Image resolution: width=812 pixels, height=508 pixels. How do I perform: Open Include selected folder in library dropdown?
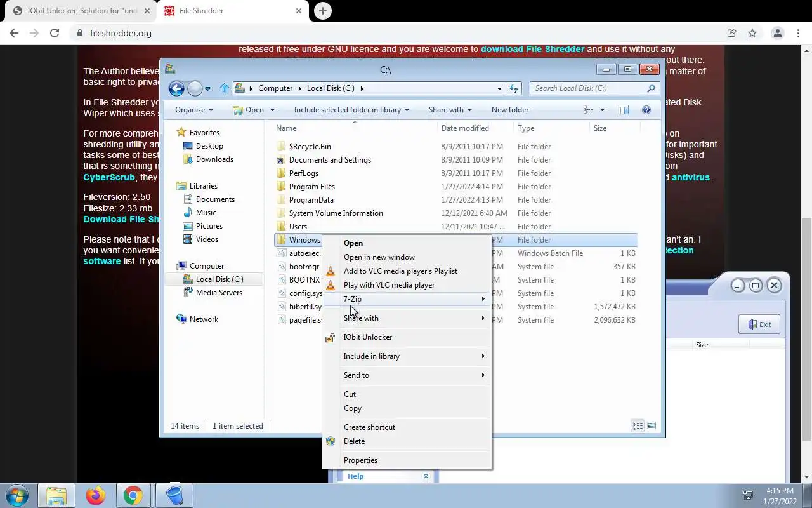point(351,110)
